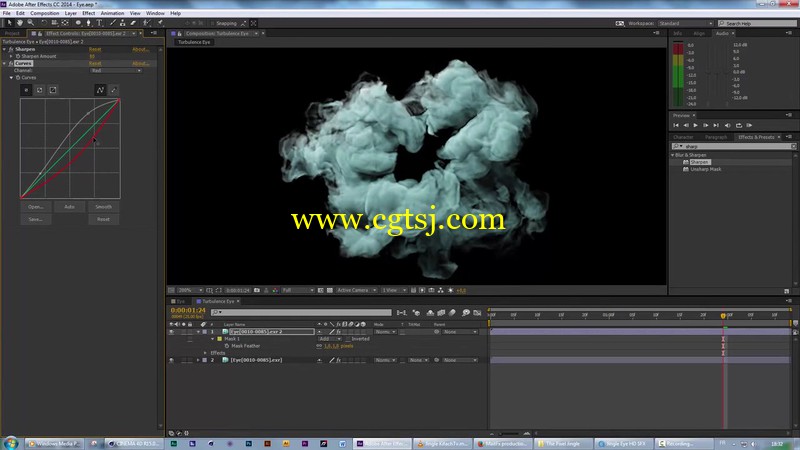800x450 pixels.
Task: Click the Graph Editor icon in timeline
Action: click(477, 313)
